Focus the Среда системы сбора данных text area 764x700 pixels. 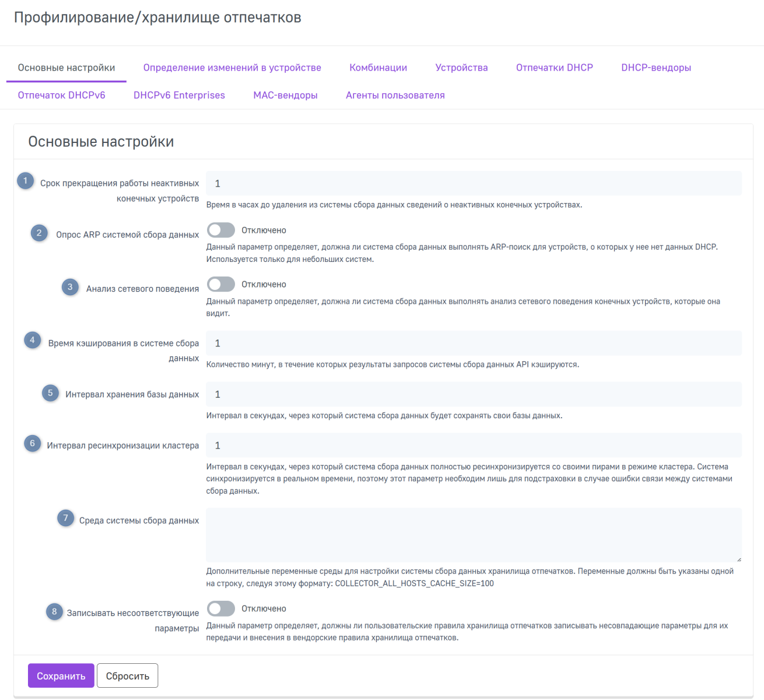coord(474,535)
